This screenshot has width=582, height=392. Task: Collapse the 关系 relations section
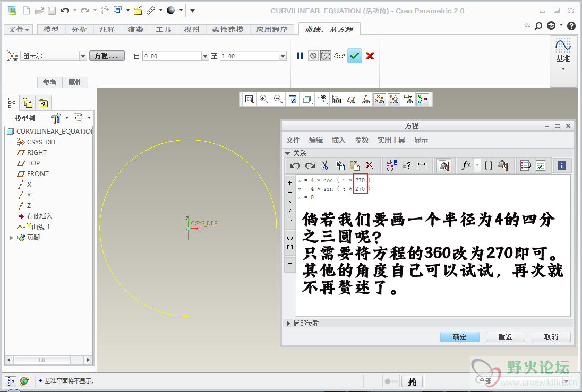click(287, 153)
